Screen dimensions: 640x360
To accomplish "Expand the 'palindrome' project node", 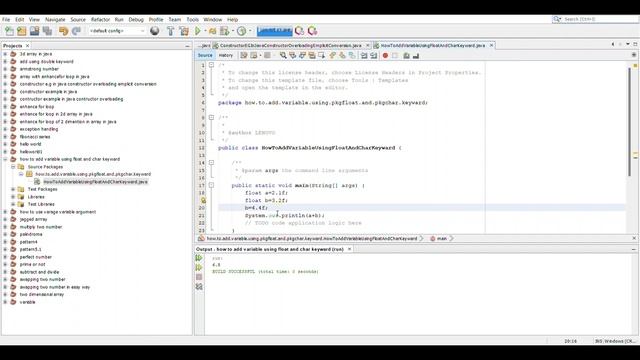I will pyautogui.click(x=5, y=234).
